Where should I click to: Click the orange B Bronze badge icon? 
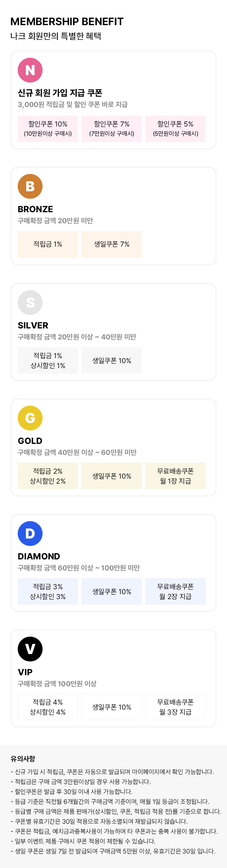[30, 186]
